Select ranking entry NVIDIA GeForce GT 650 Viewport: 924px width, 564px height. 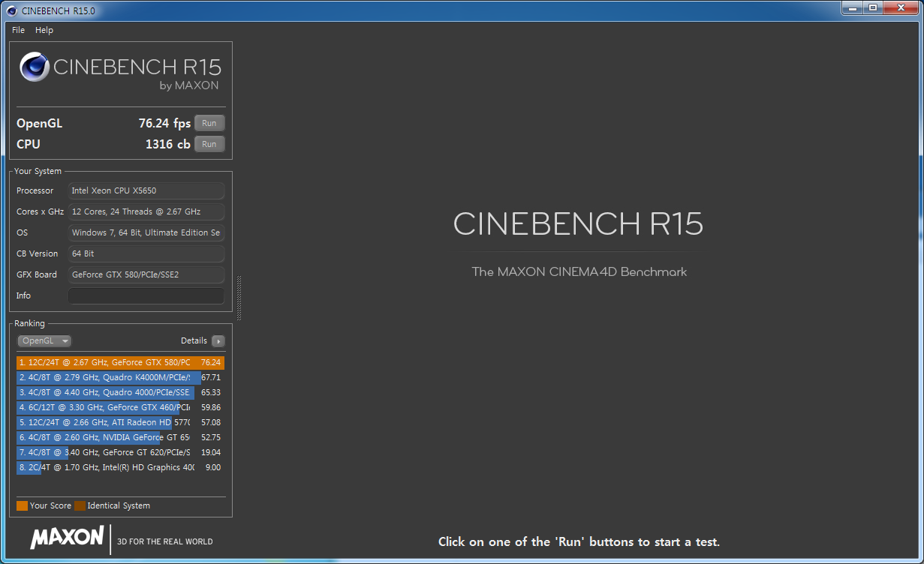coord(120,437)
